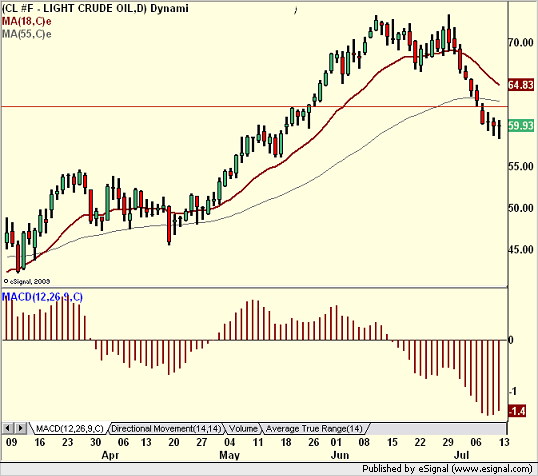The width and height of the screenshot is (538, 476).
Task: Click the Apr month label on time axis
Action: click(x=110, y=455)
